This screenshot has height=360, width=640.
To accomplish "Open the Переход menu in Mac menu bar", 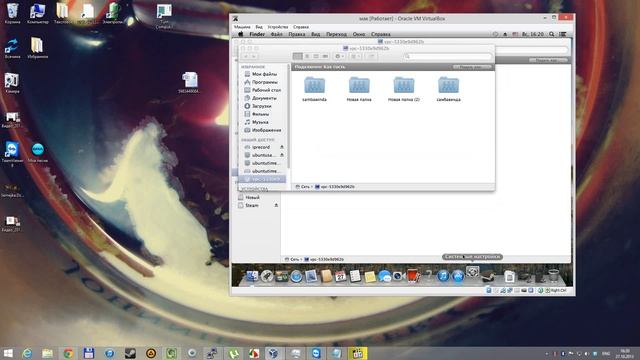I will coord(336,34).
